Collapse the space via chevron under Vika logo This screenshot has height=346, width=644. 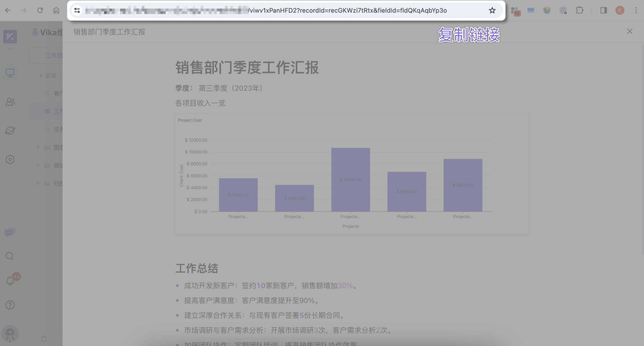click(10, 49)
